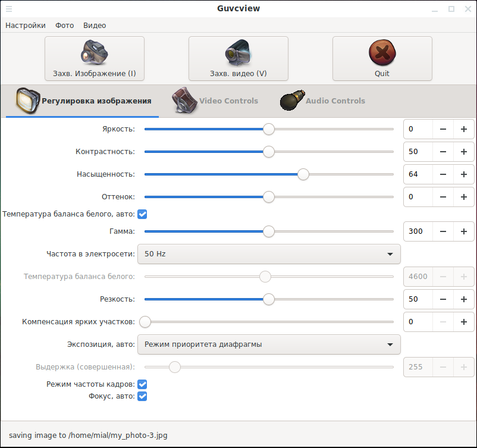
Task: Click the photo camera capture image icon
Action: 94,52
